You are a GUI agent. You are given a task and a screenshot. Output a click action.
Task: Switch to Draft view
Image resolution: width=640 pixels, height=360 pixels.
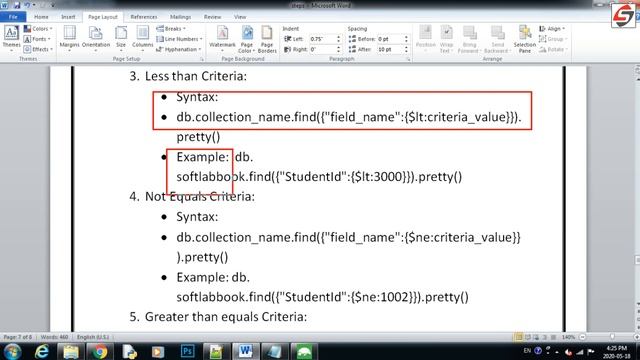point(553,337)
